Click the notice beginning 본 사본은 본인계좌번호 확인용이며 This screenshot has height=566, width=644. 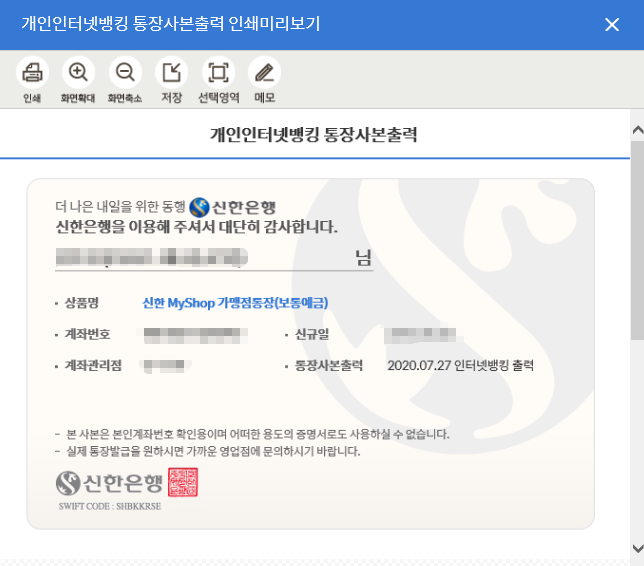(x=258, y=434)
